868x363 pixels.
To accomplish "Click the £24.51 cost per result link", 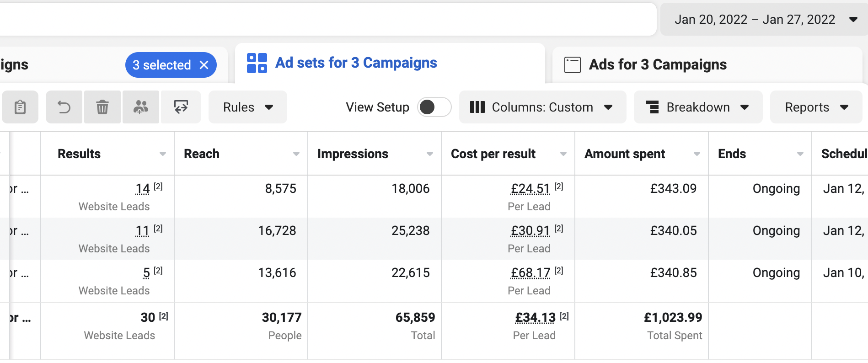I will tap(530, 189).
